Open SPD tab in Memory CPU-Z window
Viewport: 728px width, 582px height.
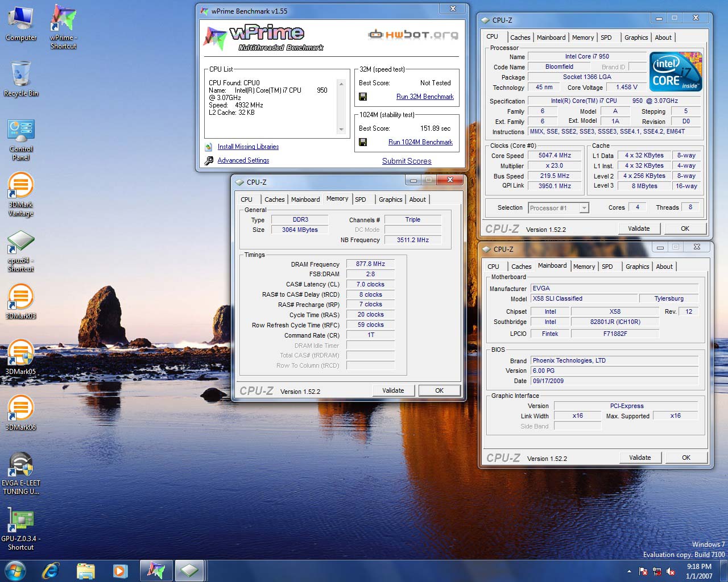pyautogui.click(x=361, y=199)
